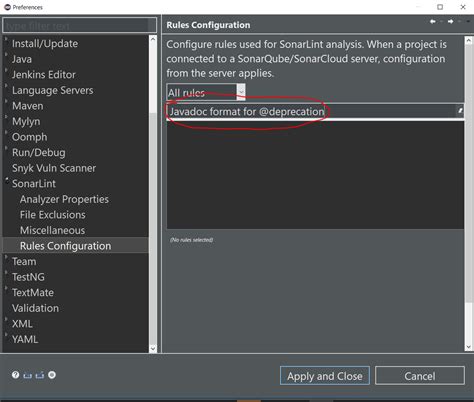
Task: Clear the rule filter with eraser icon
Action: click(460, 111)
